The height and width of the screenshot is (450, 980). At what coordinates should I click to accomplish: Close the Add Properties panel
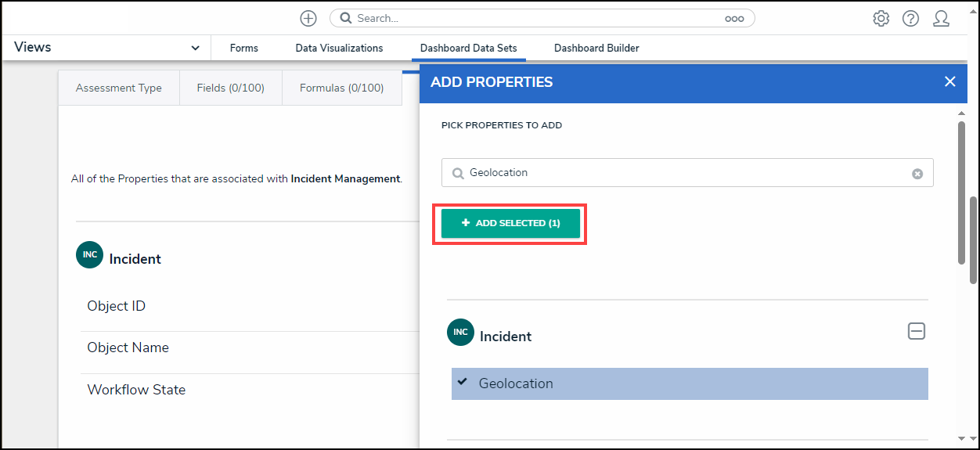tap(949, 81)
